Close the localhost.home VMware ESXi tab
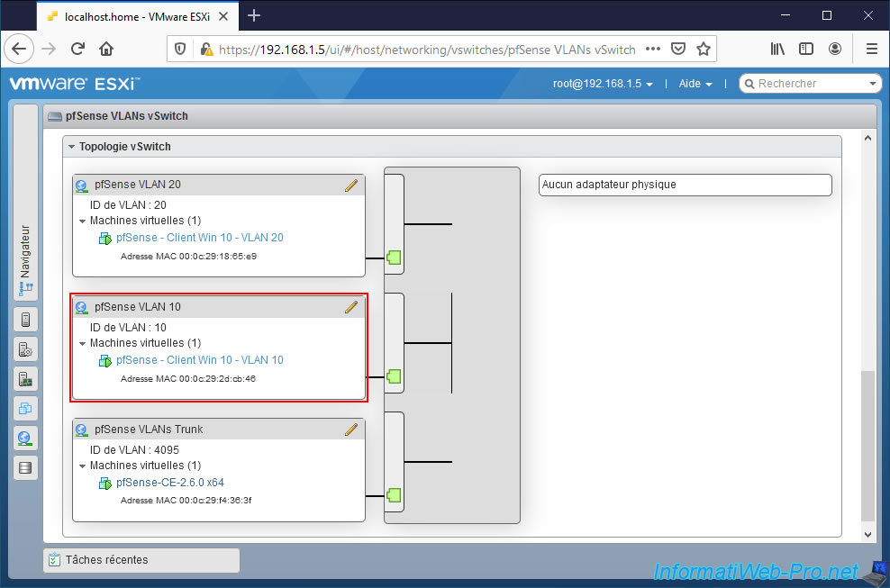The width and height of the screenshot is (890, 588). click(223, 16)
